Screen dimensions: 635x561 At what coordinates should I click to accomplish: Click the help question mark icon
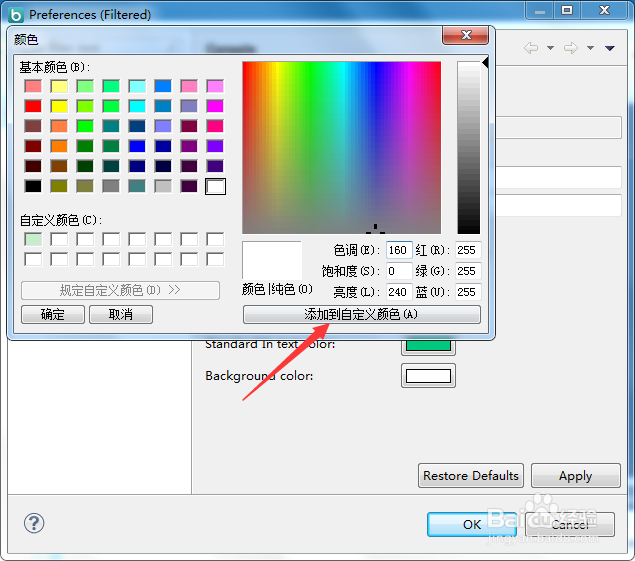pyautogui.click(x=34, y=523)
